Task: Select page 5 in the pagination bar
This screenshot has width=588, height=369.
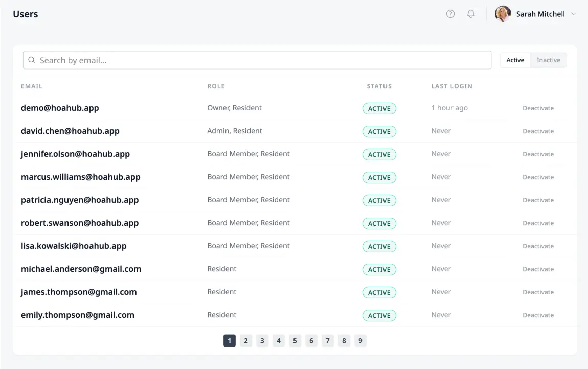Action: (295, 340)
